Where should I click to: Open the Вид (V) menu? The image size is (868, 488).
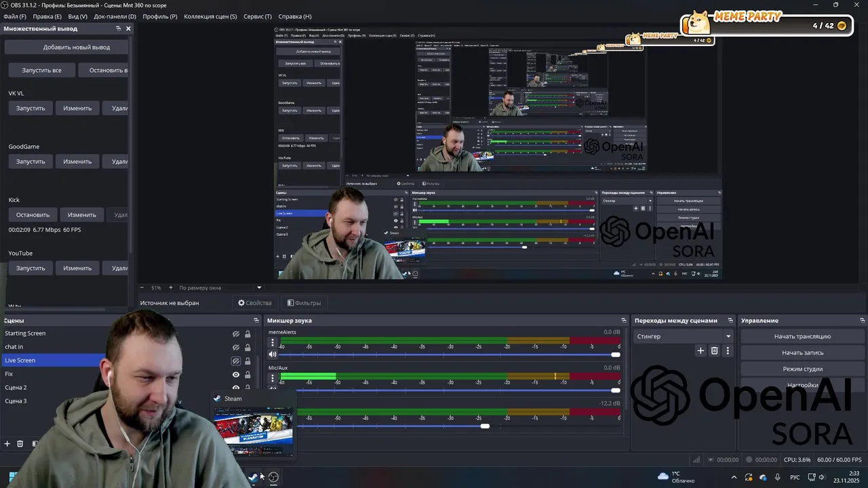click(x=77, y=16)
